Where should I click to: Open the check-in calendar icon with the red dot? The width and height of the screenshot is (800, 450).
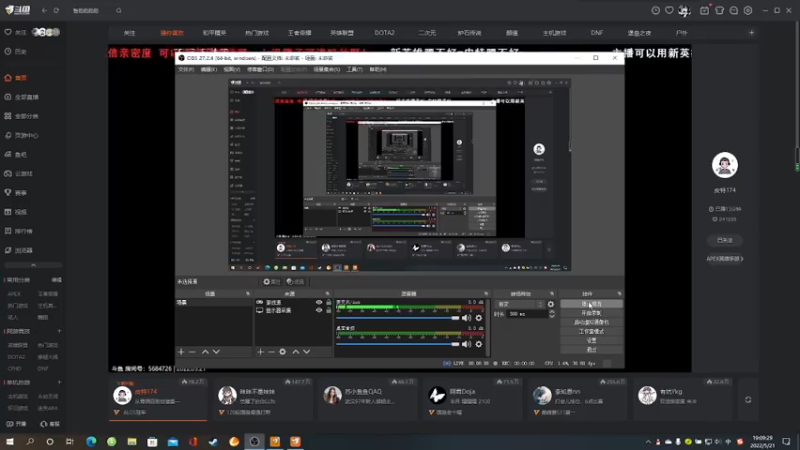(705, 10)
